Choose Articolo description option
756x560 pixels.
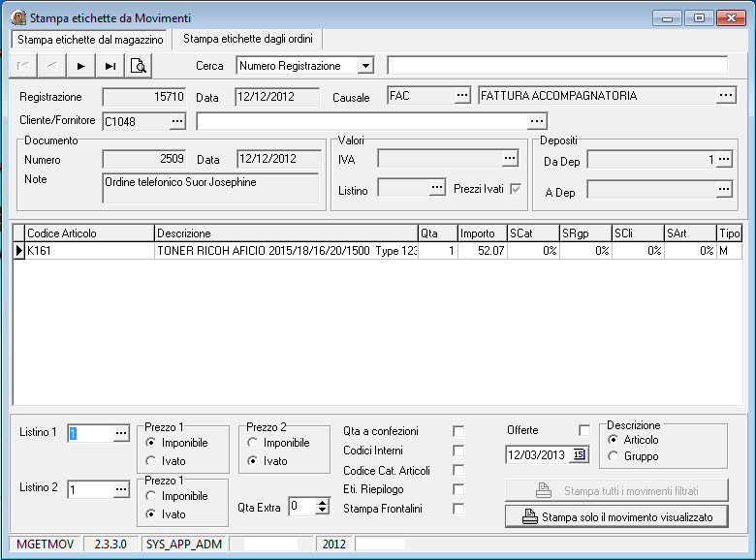click(x=613, y=440)
